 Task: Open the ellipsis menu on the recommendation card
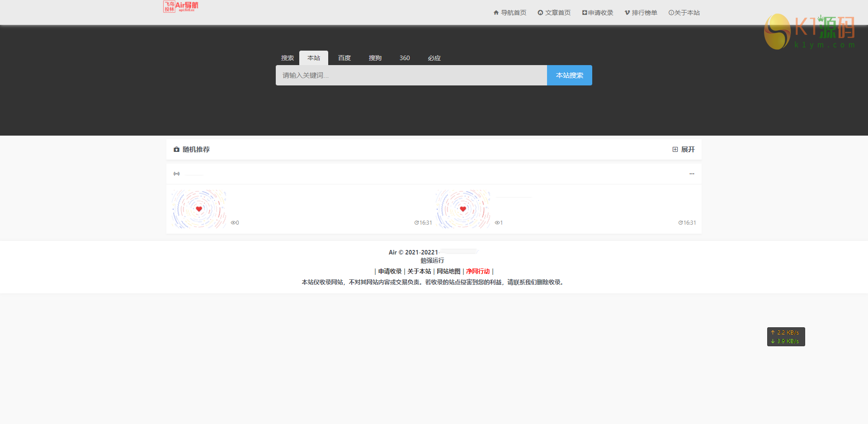tap(691, 174)
